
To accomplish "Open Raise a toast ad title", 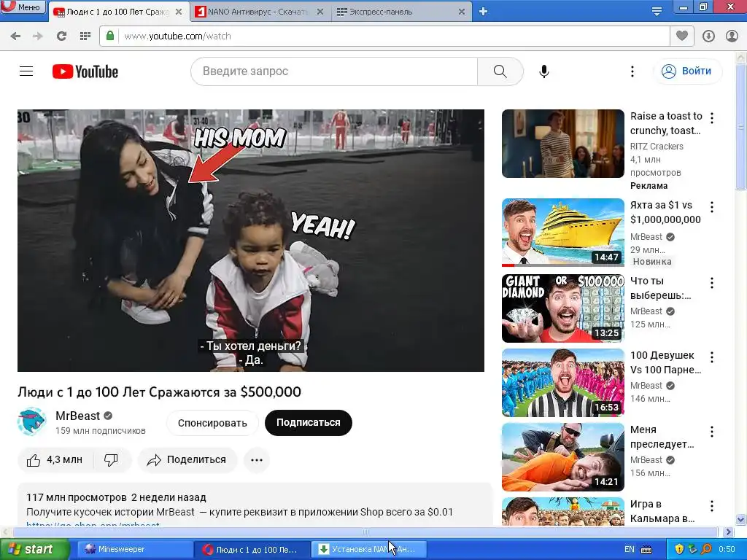I will 666,122.
